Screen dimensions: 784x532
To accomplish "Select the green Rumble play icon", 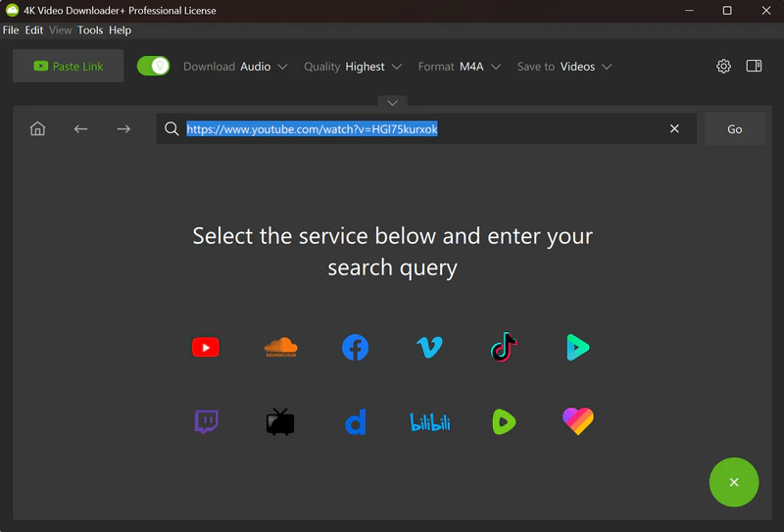I will point(504,421).
